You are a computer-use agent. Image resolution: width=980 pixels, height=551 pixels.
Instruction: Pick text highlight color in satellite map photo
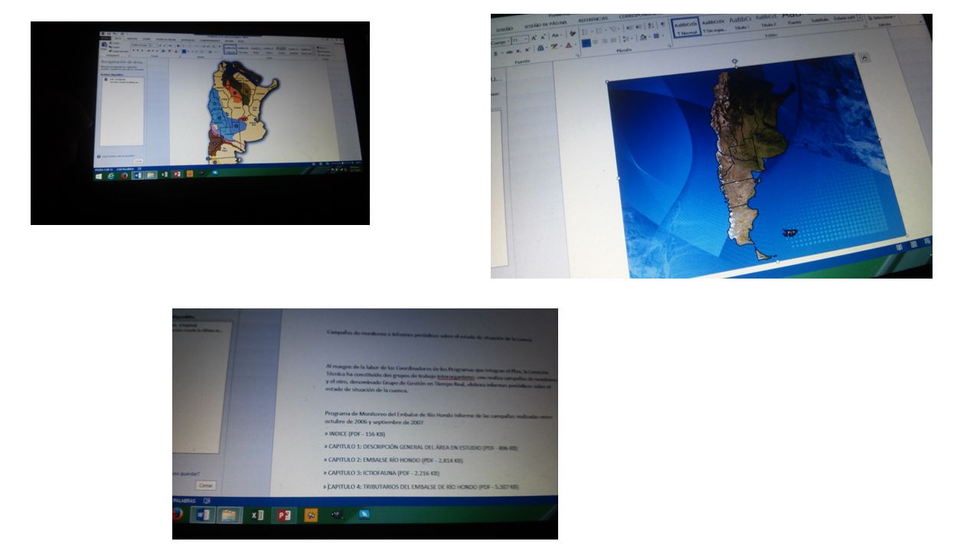point(556,46)
